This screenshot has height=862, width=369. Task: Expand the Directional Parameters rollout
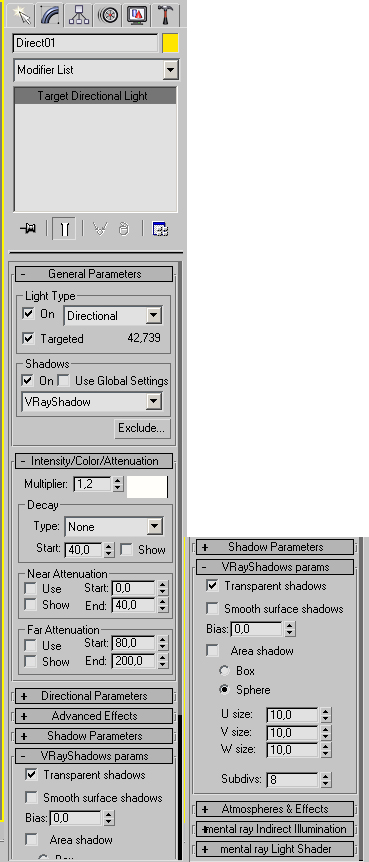pos(94,696)
